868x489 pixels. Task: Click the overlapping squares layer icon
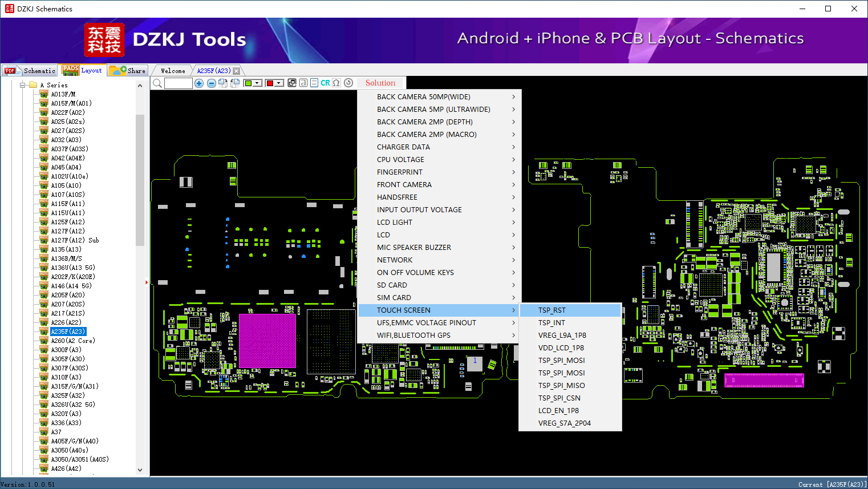tap(292, 83)
